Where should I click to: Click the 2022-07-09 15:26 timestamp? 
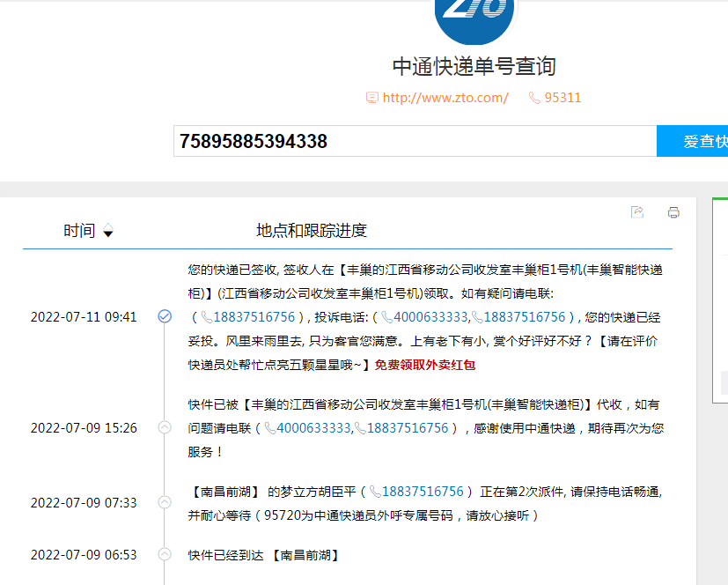(x=84, y=428)
